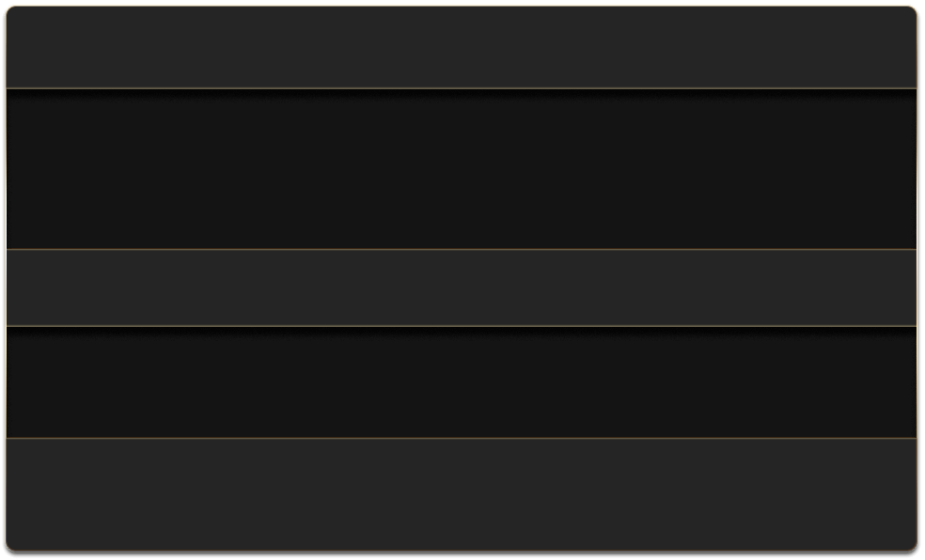Click the far right end of the top panel
This screenshot has height=560, width=925.
pos(904,47)
